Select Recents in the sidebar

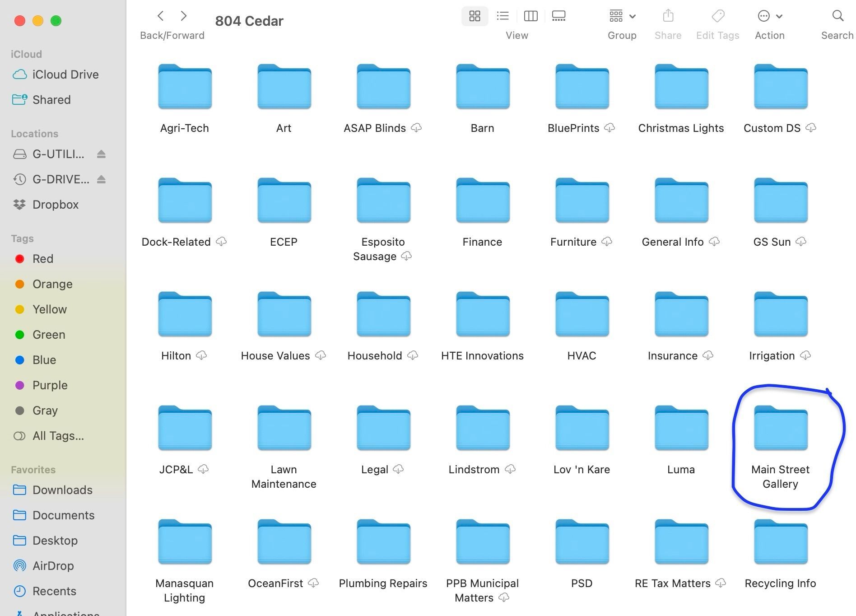(x=54, y=591)
